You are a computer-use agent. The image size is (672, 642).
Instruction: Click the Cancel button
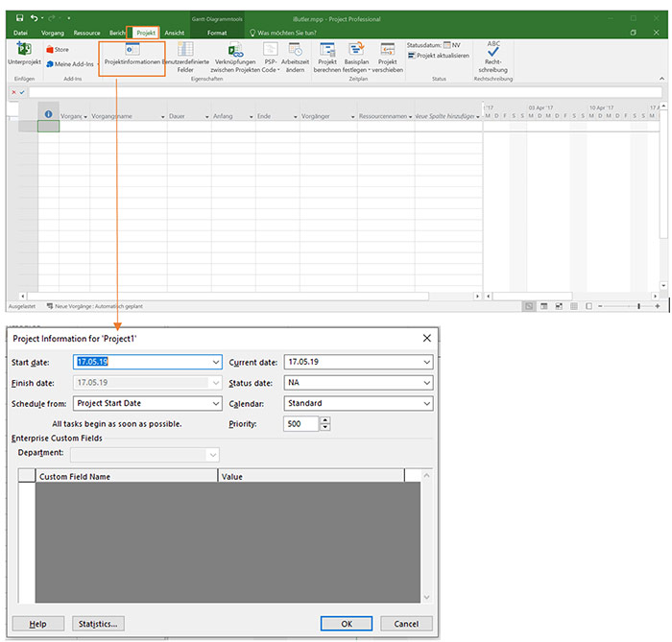[x=407, y=624]
